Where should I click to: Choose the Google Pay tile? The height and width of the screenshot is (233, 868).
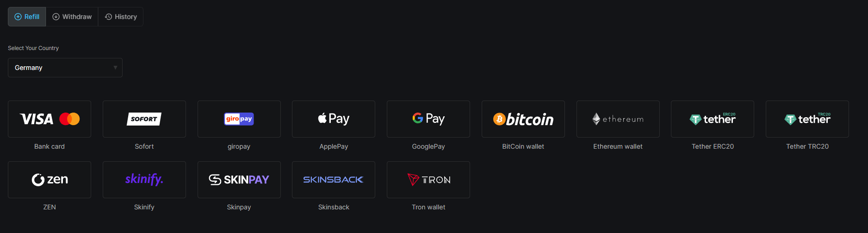(428, 119)
